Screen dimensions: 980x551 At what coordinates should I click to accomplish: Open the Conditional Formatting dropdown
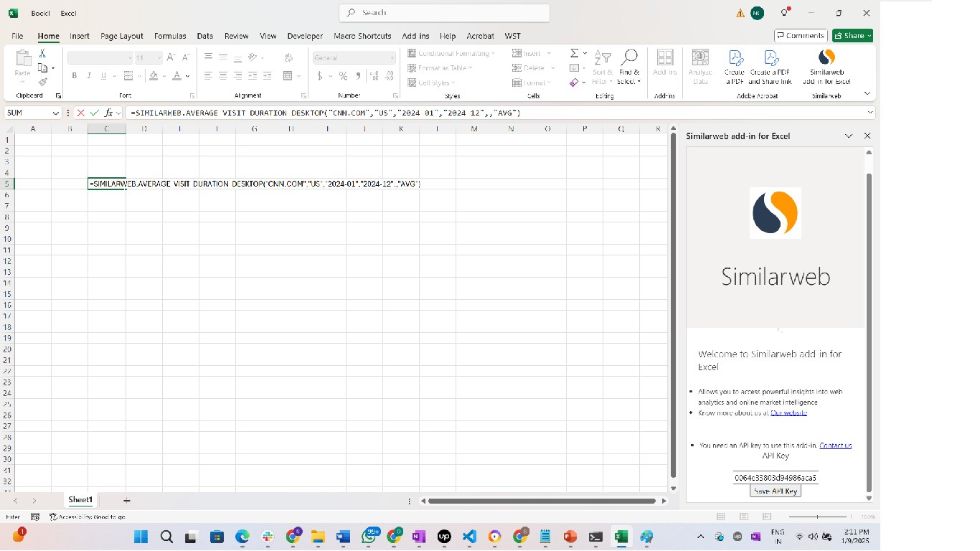pos(451,53)
